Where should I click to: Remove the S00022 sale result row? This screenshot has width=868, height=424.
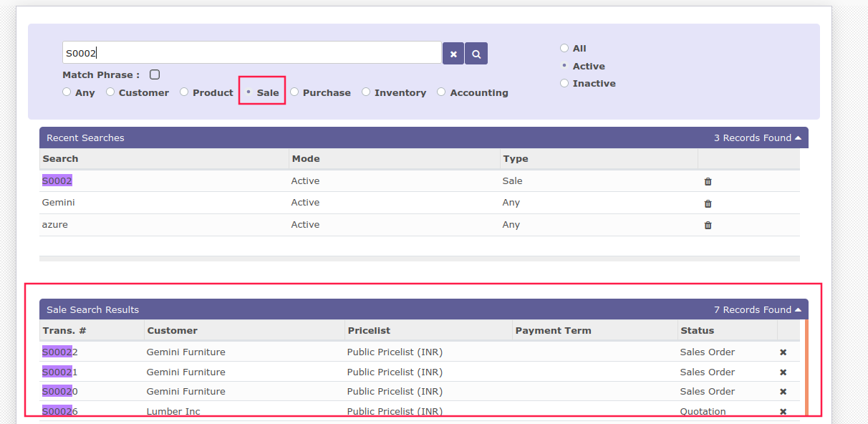point(783,352)
